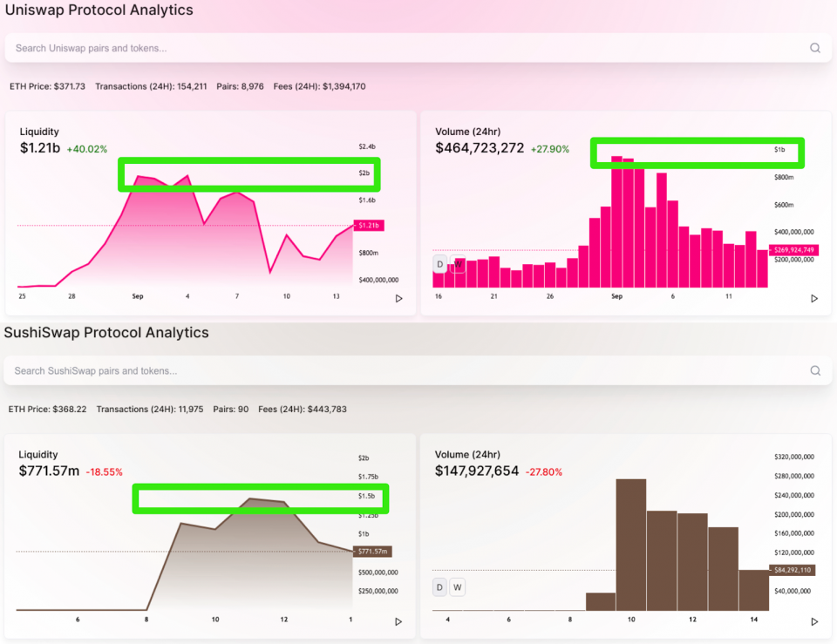Select the Fees (24H): $1,394,170 stat
Image resolution: width=837 pixels, height=644 pixels.
coord(320,86)
